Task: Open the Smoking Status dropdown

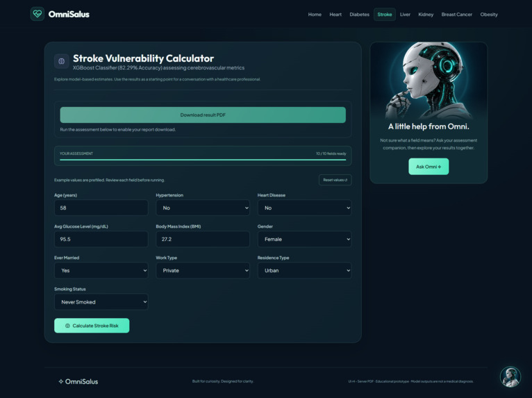Action: click(x=101, y=302)
